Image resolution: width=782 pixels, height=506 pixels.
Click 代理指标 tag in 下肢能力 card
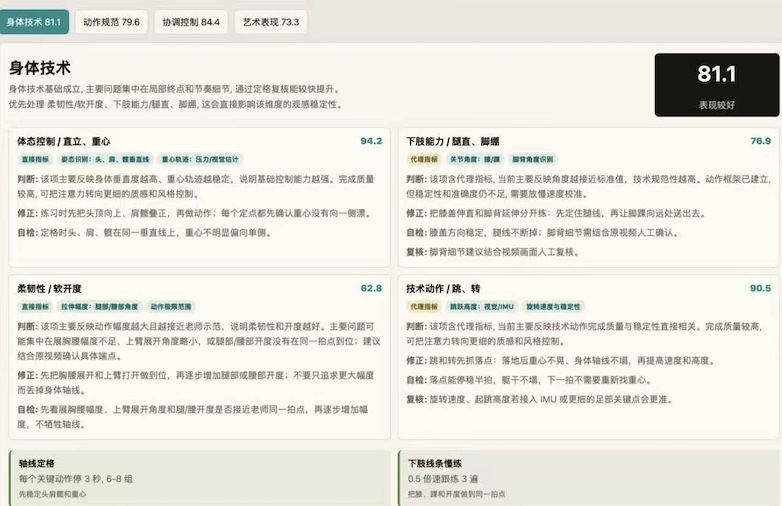pyautogui.click(x=424, y=160)
